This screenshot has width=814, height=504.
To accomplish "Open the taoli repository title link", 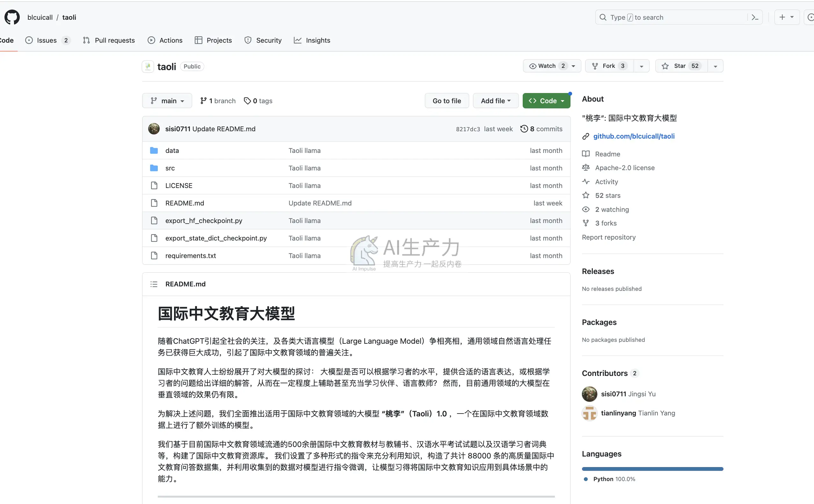I will (x=167, y=67).
